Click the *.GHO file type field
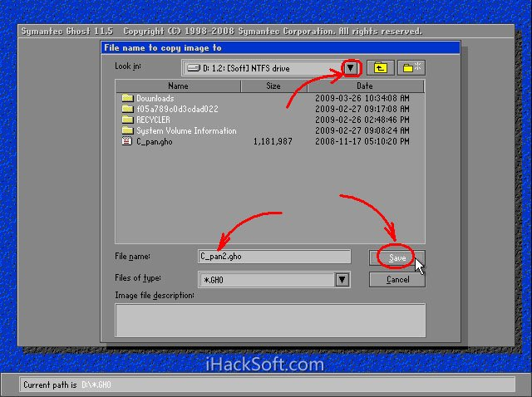532x397 pixels. pos(266,280)
